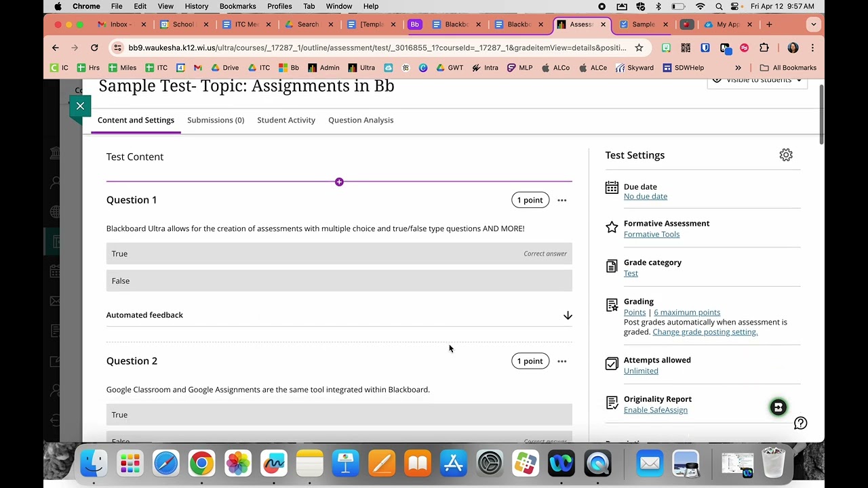The width and height of the screenshot is (868, 488).
Task: Click the browser address bar URL
Action: [x=377, y=47]
